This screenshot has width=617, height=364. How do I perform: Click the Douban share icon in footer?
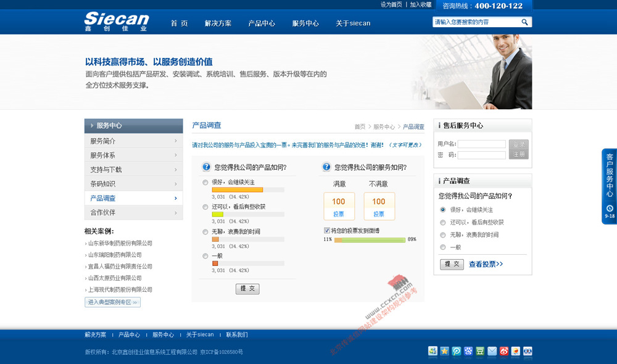coord(480,351)
